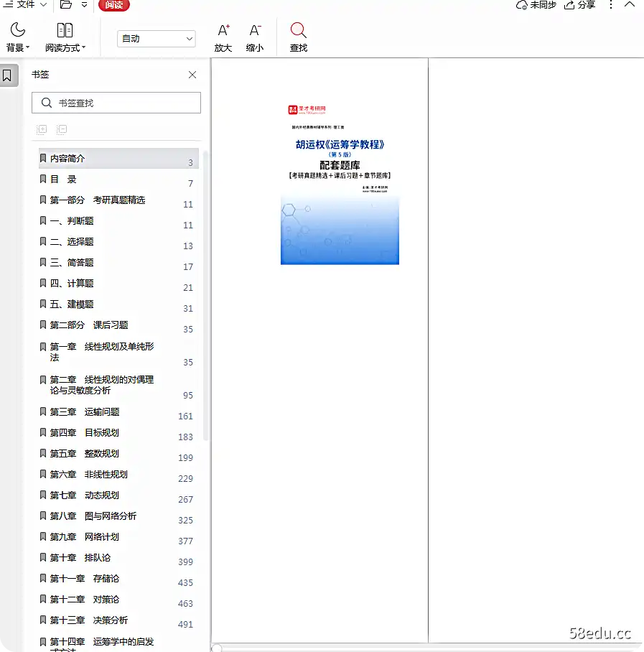Click the 放大 zoom in icon
The height and width of the screenshot is (652, 644).
tap(223, 37)
